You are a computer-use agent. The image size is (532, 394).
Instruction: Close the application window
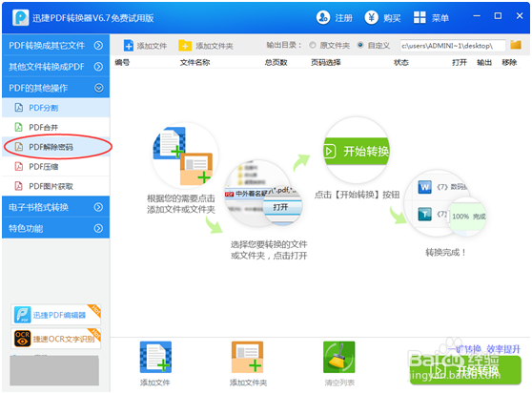[x=520, y=16]
